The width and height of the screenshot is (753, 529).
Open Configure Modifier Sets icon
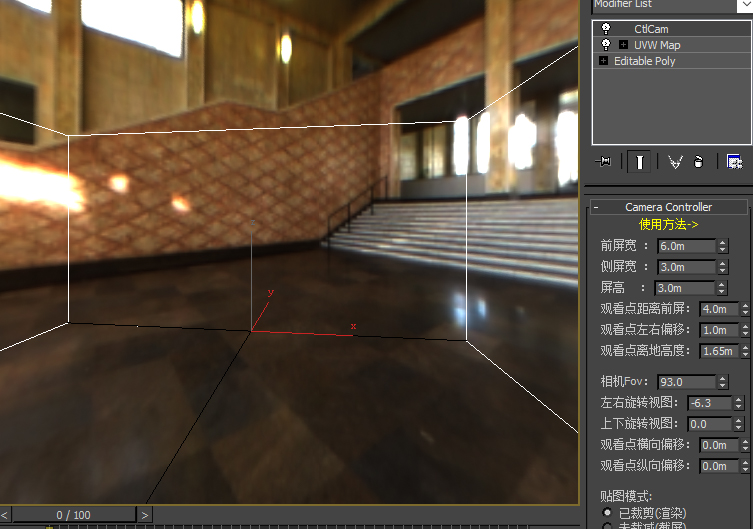tap(734, 161)
